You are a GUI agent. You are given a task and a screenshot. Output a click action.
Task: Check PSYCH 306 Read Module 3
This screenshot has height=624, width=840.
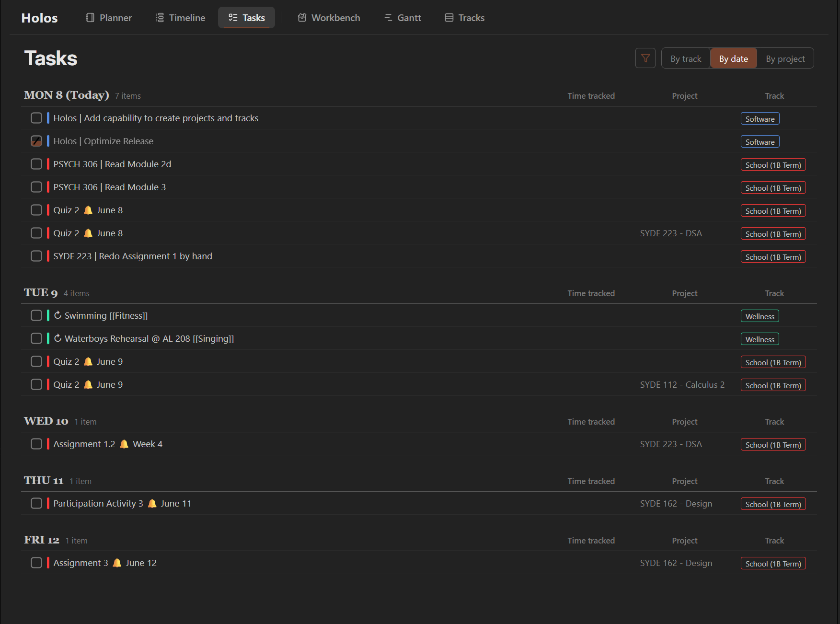(36, 187)
